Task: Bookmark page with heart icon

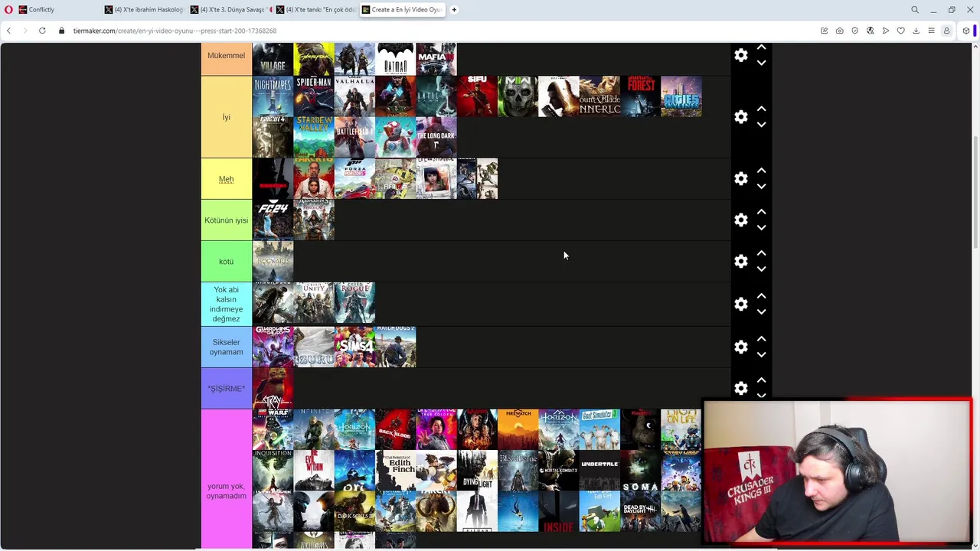Action: click(x=901, y=31)
